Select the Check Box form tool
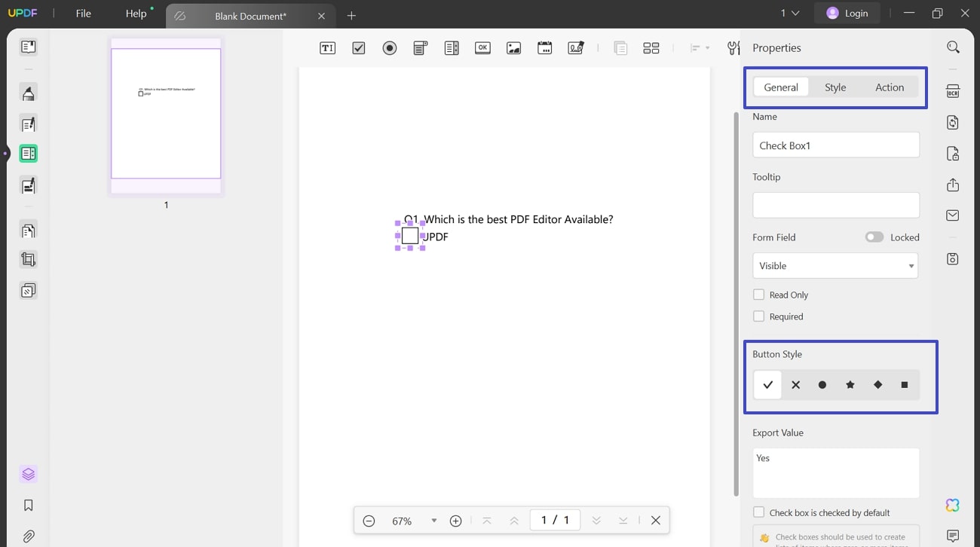 click(x=358, y=47)
